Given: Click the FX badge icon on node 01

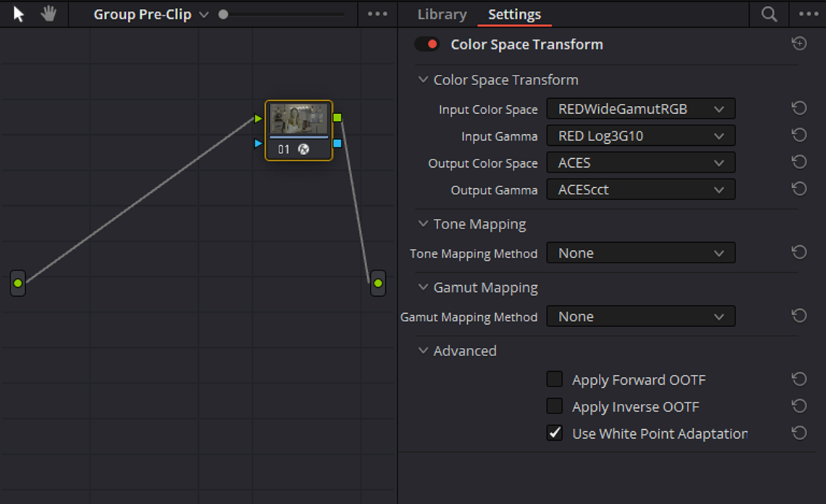Looking at the screenshot, I should [303, 150].
